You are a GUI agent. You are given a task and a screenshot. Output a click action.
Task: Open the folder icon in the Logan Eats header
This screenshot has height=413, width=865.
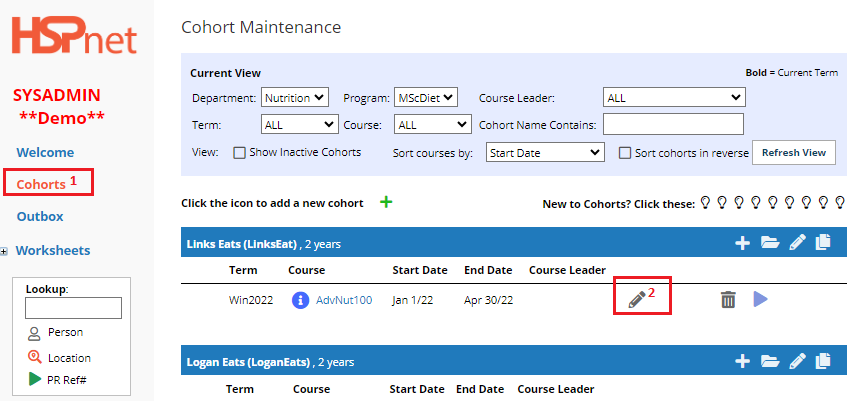click(770, 362)
